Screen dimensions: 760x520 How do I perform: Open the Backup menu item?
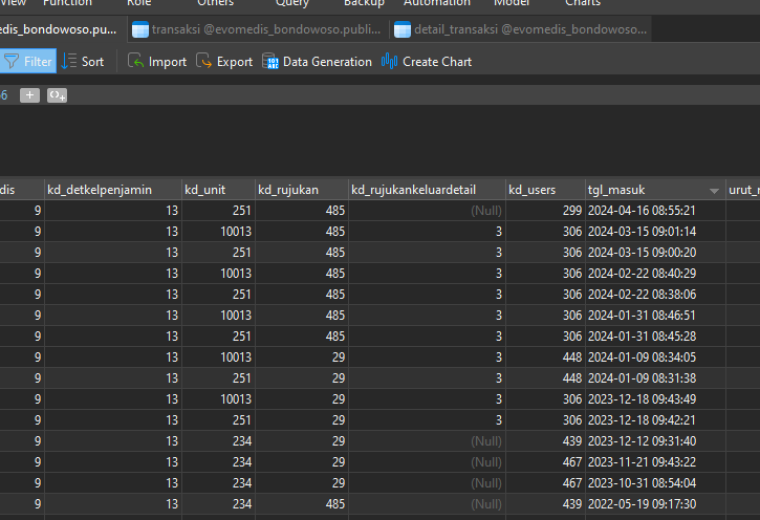[364, 3]
